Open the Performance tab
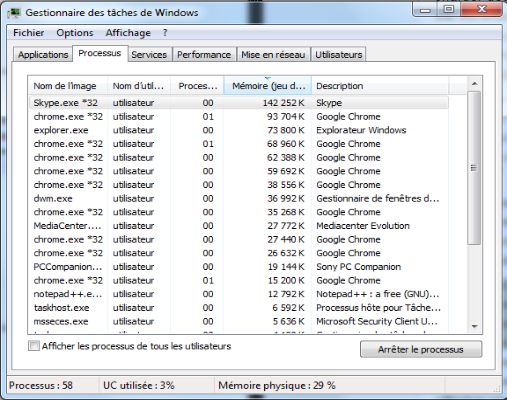 [x=204, y=54]
